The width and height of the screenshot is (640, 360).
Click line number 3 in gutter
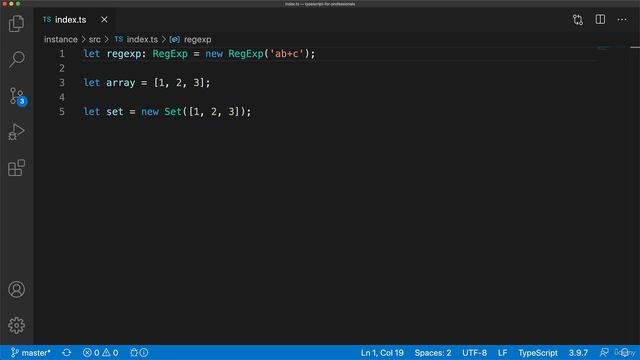62,83
